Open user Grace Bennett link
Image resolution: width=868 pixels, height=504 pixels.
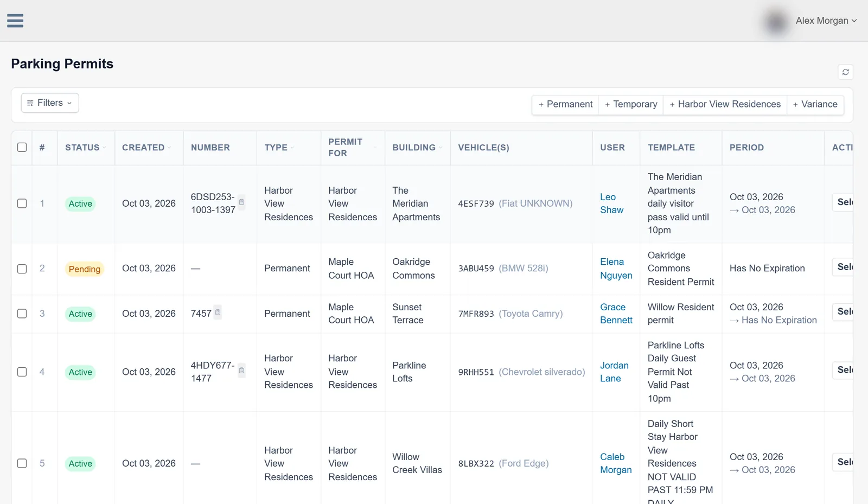[616, 314]
